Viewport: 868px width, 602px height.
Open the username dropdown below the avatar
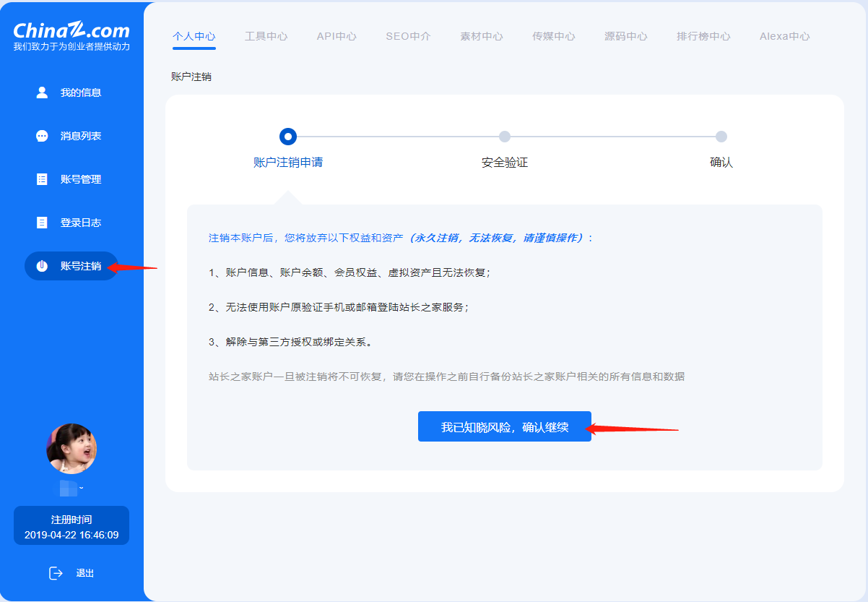tap(71, 489)
